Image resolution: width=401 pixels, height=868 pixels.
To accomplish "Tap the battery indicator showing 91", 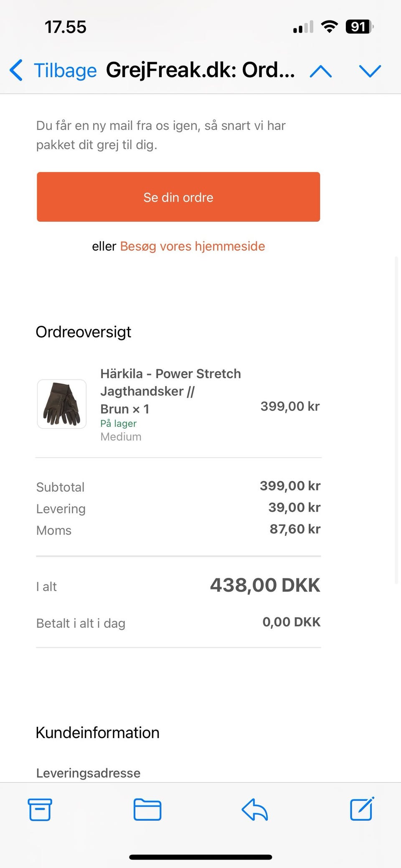I will tap(359, 27).
